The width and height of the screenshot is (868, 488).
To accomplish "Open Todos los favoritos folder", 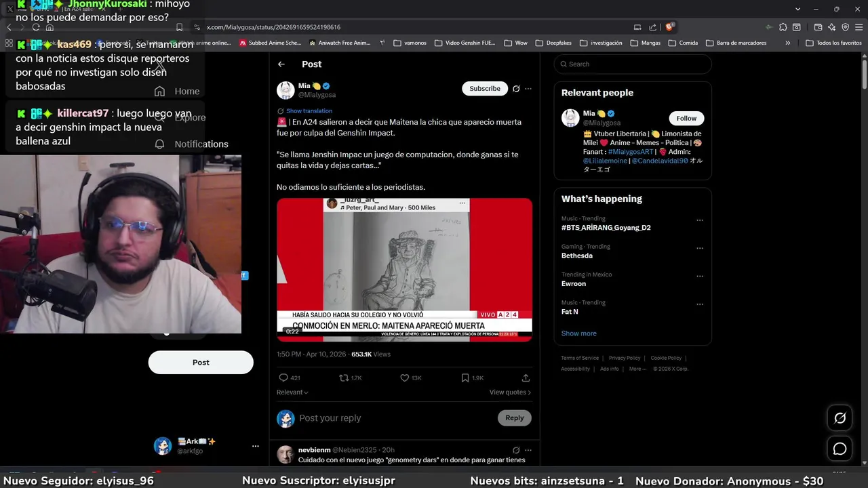I will tap(833, 43).
